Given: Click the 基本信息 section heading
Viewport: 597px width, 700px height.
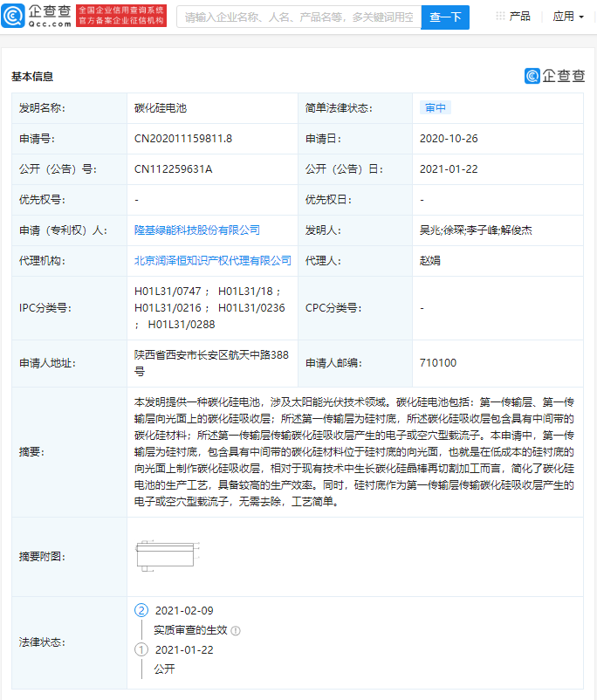Looking at the screenshot, I should (32, 77).
